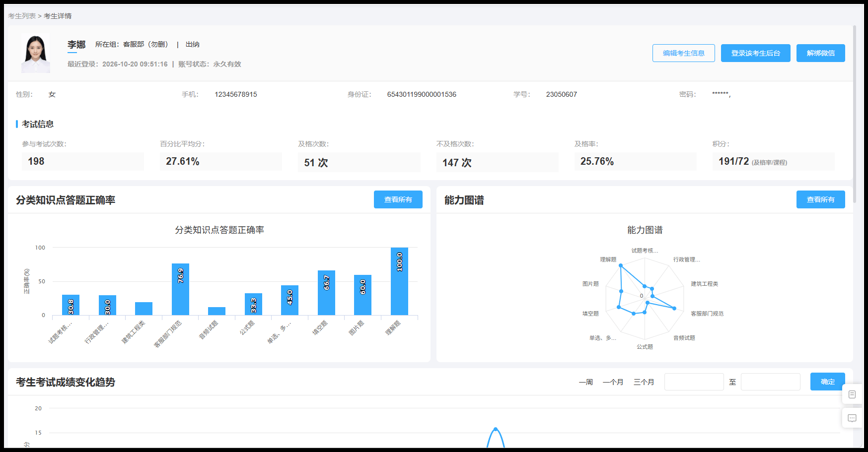
Task: Open the chat message floating icon
Action: [x=852, y=418]
